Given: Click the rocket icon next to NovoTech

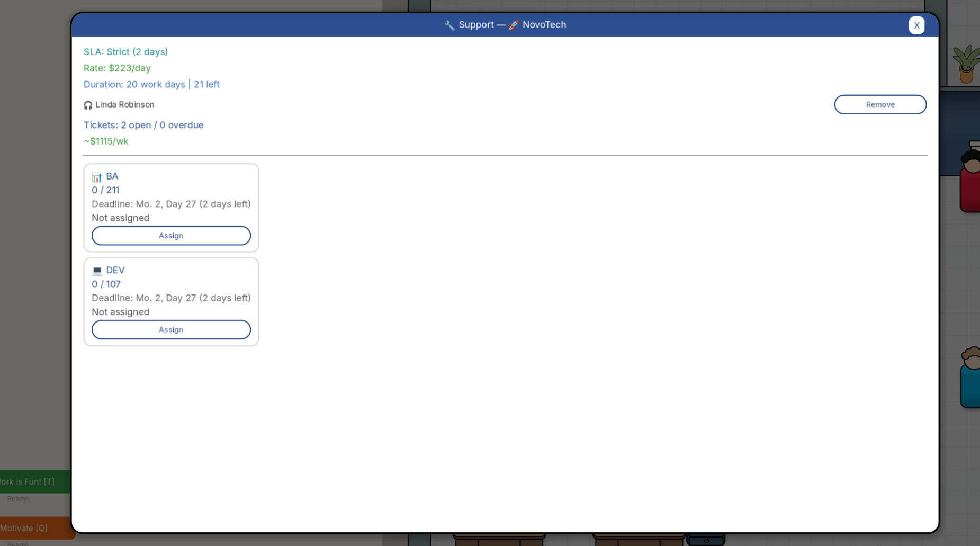Looking at the screenshot, I should [x=514, y=25].
